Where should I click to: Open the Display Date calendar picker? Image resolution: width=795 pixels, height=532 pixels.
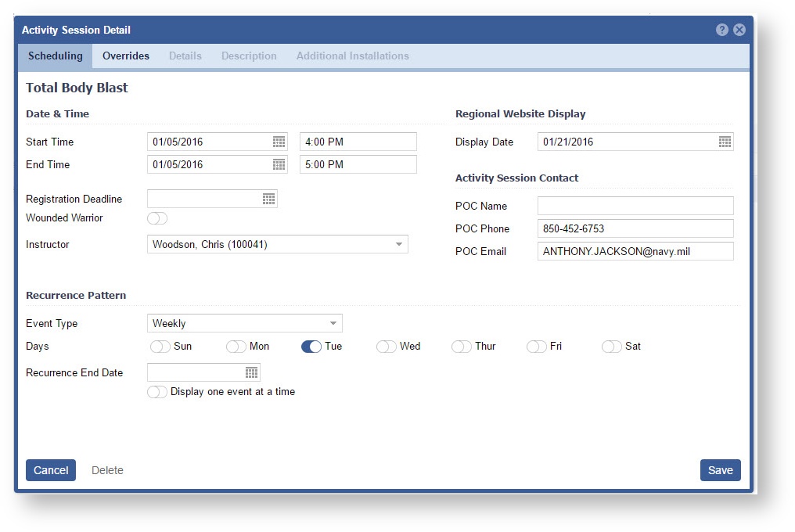pyautogui.click(x=725, y=142)
